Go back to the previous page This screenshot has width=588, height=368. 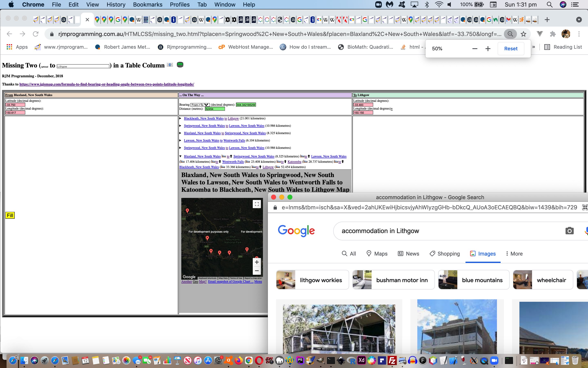click(9, 34)
